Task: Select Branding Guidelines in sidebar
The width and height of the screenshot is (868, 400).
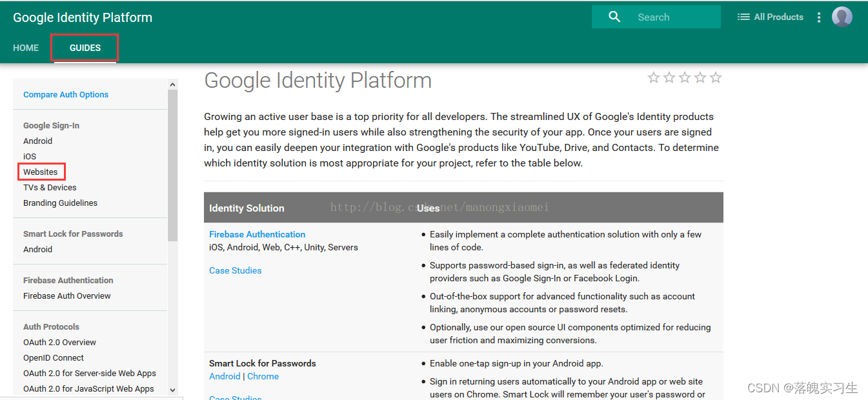Action: tap(60, 203)
